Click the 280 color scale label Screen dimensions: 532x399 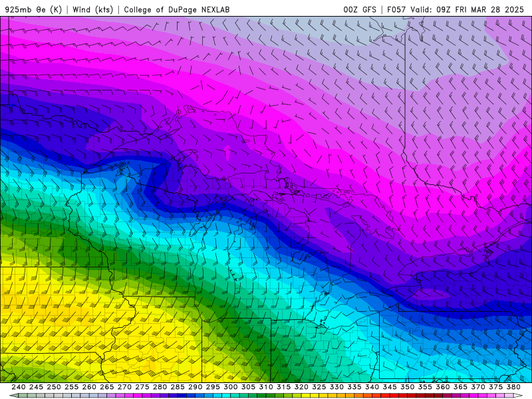[x=160, y=387]
